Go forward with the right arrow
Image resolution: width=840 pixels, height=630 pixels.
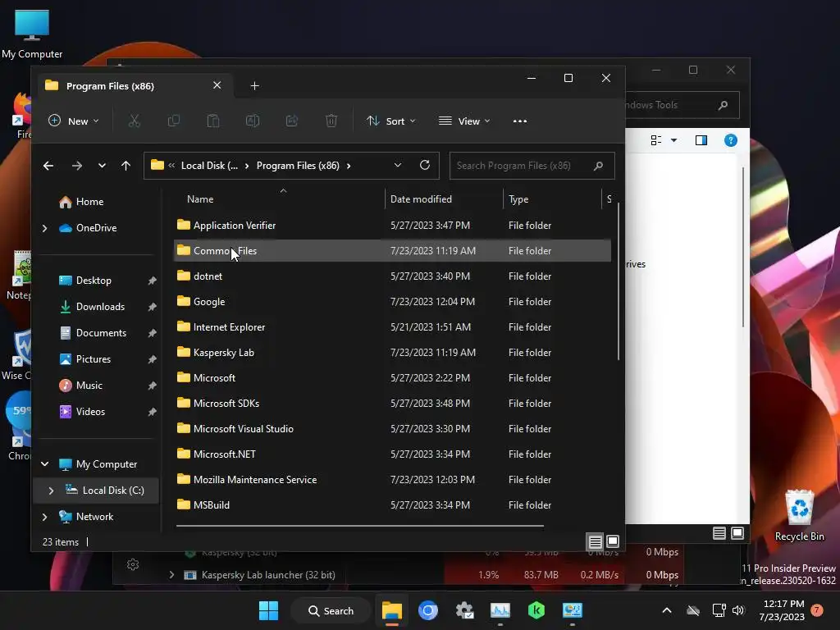coord(76,166)
